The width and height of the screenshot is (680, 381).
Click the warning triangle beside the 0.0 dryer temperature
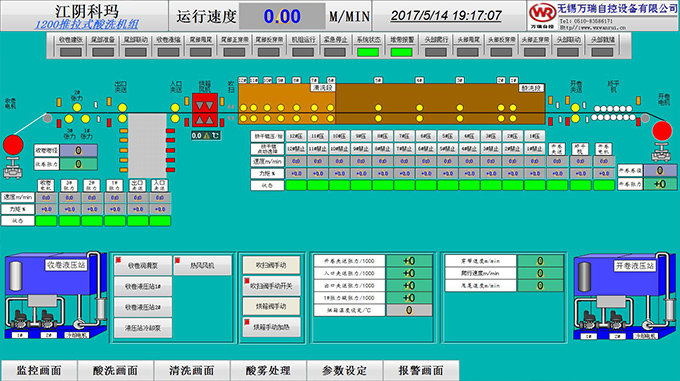(x=207, y=136)
